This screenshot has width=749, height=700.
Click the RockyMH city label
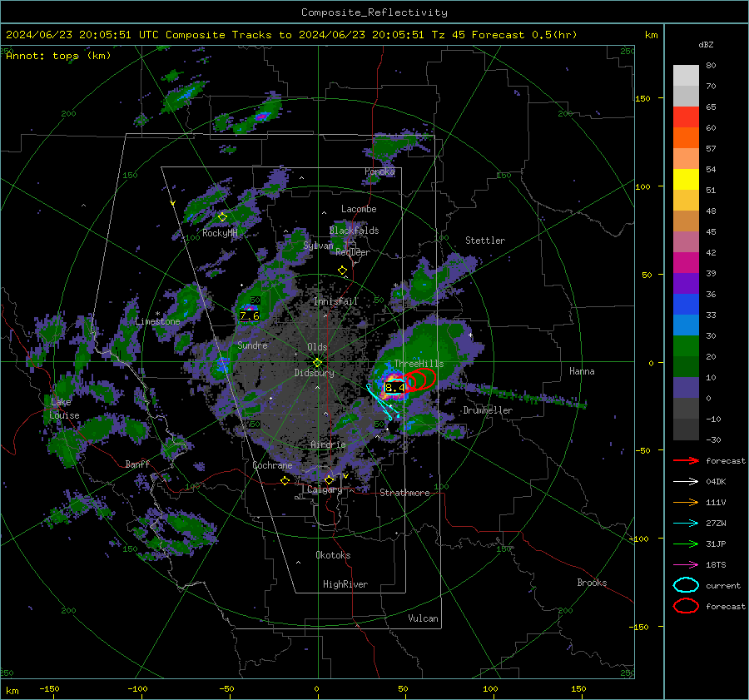(220, 233)
